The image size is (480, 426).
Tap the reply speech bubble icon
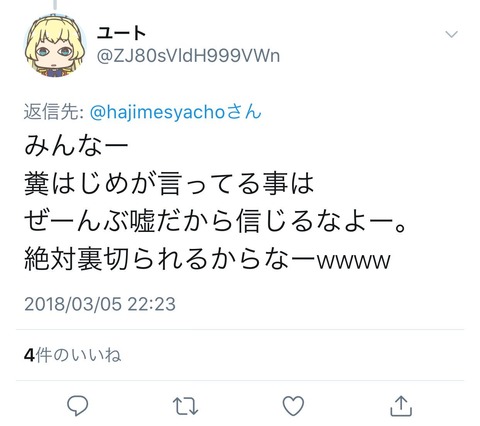pyautogui.click(x=78, y=405)
